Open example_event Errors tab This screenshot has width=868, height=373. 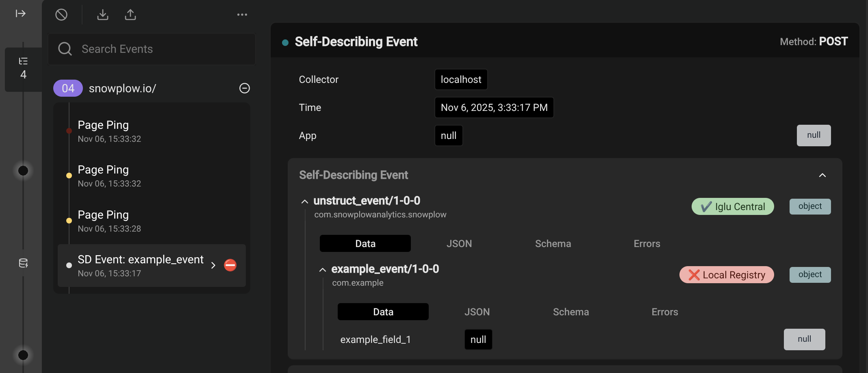pyautogui.click(x=664, y=312)
